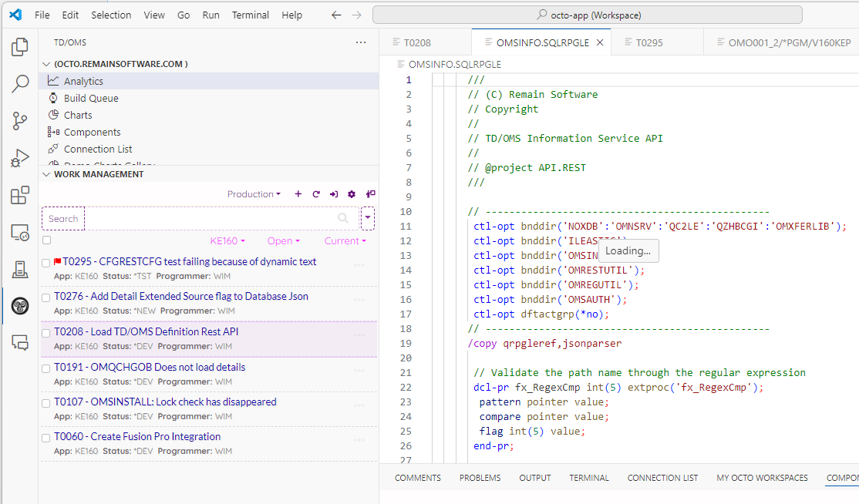
Task: Open task T0191 - OMQCHGOB Does not load details
Action: click(x=150, y=367)
